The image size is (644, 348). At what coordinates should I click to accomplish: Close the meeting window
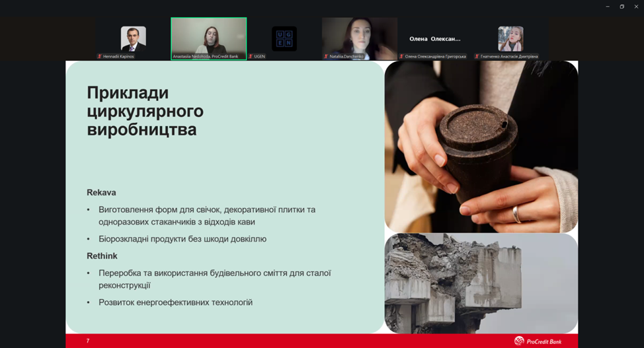(636, 7)
